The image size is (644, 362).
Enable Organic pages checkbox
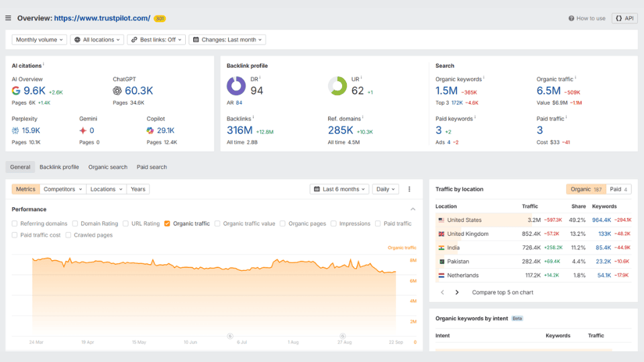tap(282, 224)
